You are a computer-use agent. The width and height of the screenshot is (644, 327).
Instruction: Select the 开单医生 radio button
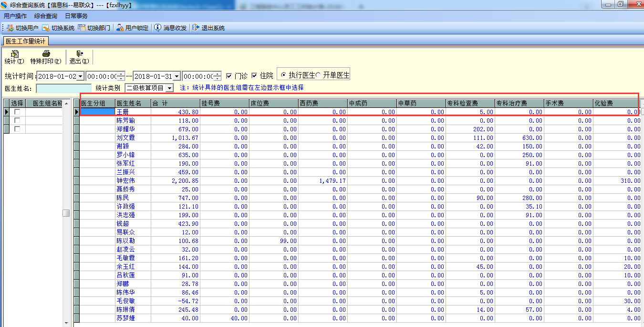point(318,75)
